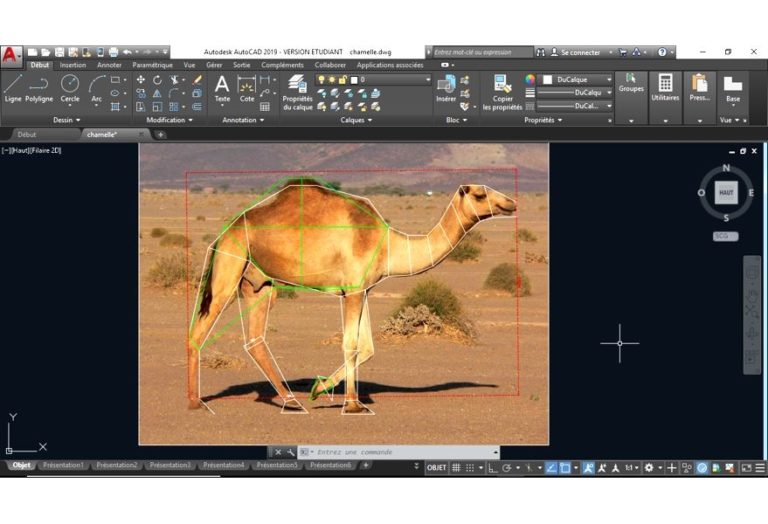Select the Cercle tool

click(70, 88)
